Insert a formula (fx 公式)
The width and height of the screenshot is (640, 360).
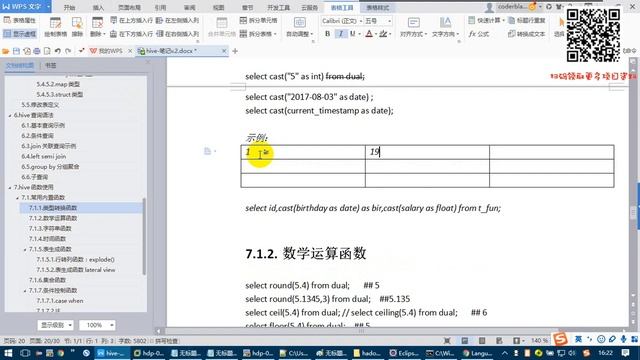[479, 34]
